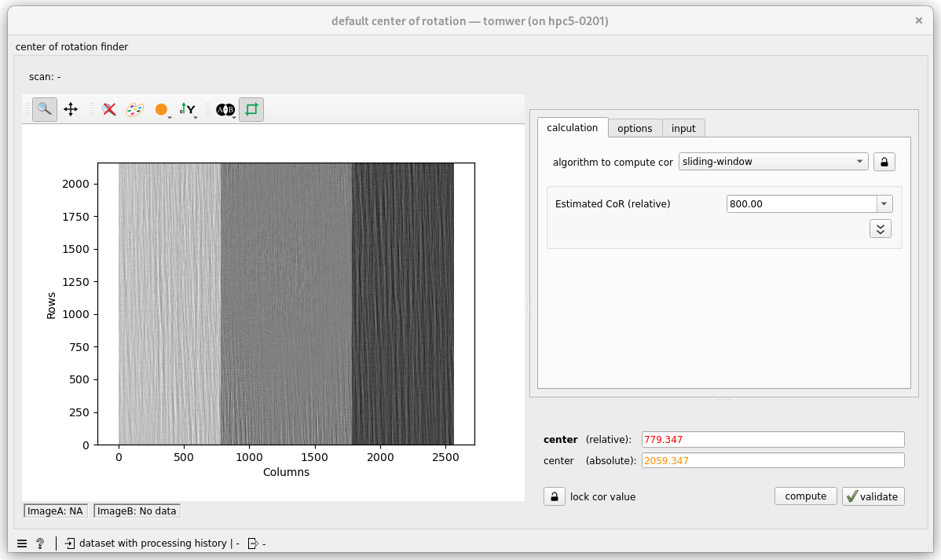Open the A-B image comparison mode menu
The height and width of the screenshot is (560, 941).
point(225,109)
